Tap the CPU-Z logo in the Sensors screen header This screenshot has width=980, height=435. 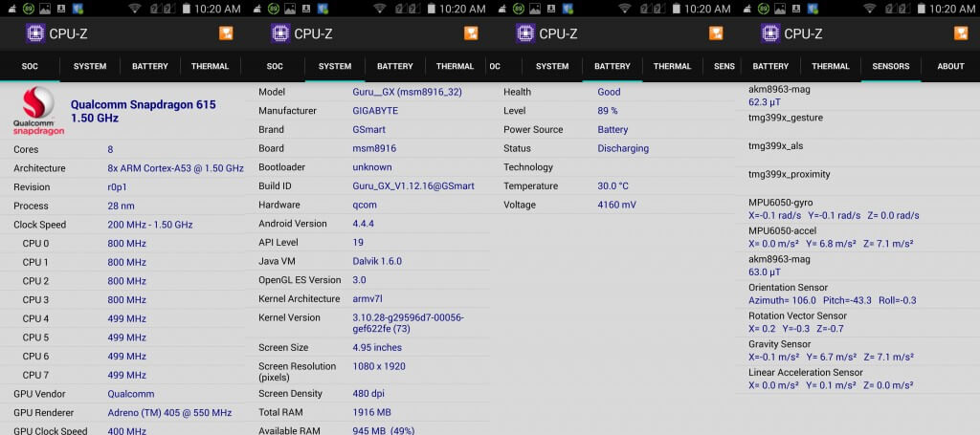(x=770, y=33)
